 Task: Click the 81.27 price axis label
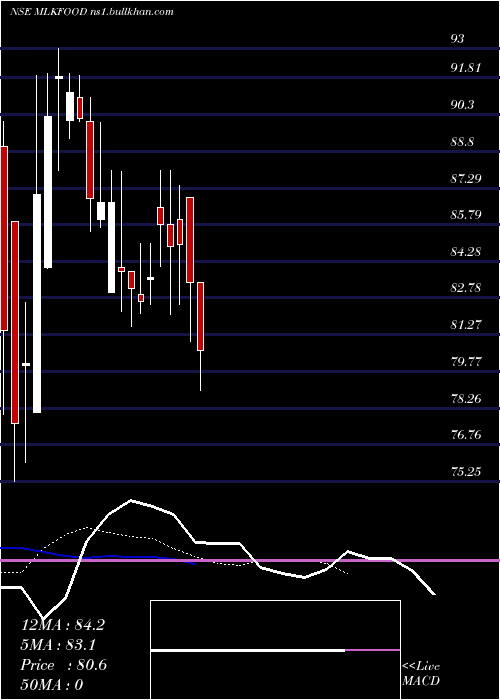466,325
